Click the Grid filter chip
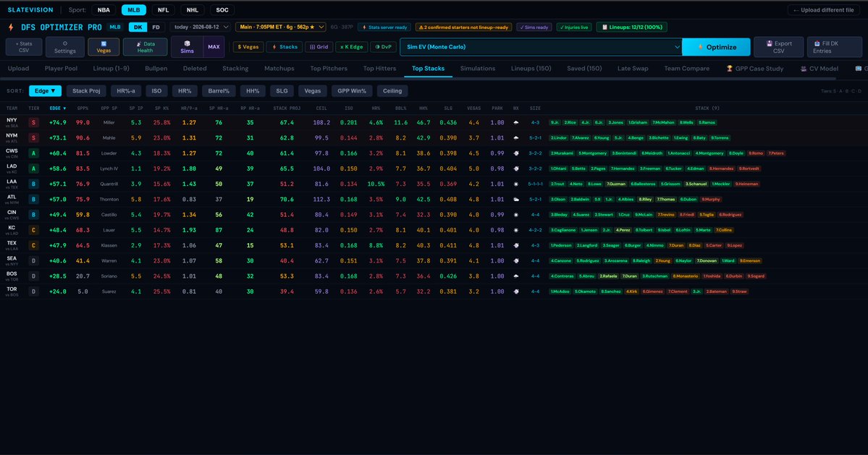The image size is (868, 455). (319, 47)
